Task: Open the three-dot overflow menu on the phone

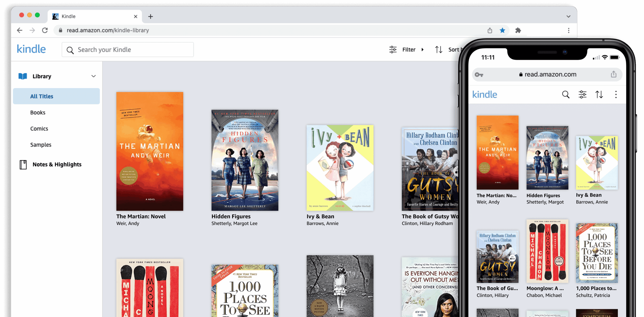Action: pyautogui.click(x=616, y=94)
